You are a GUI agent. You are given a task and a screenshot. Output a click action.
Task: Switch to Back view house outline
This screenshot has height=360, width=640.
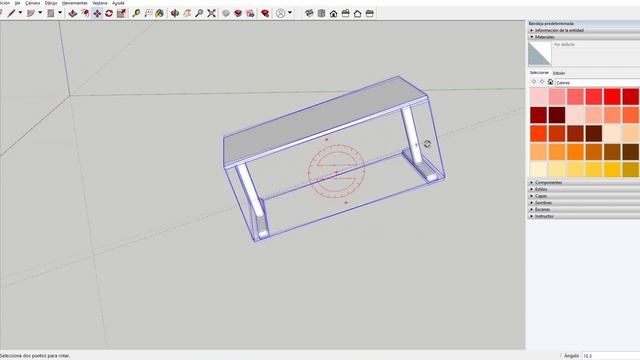click(358, 13)
